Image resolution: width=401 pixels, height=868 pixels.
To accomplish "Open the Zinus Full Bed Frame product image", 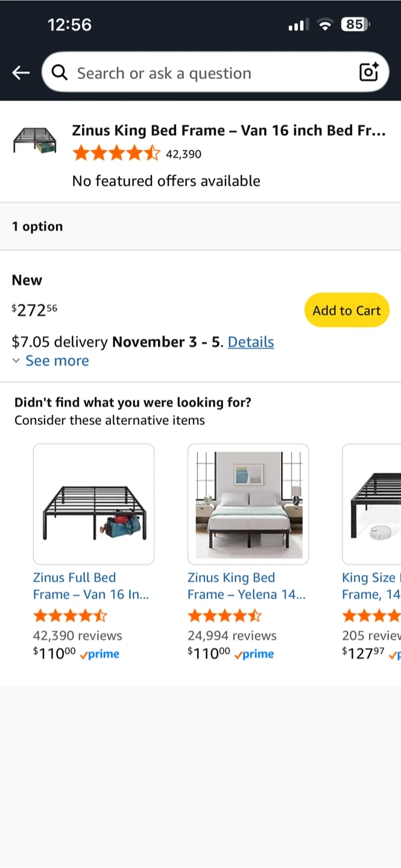I will [x=93, y=504].
